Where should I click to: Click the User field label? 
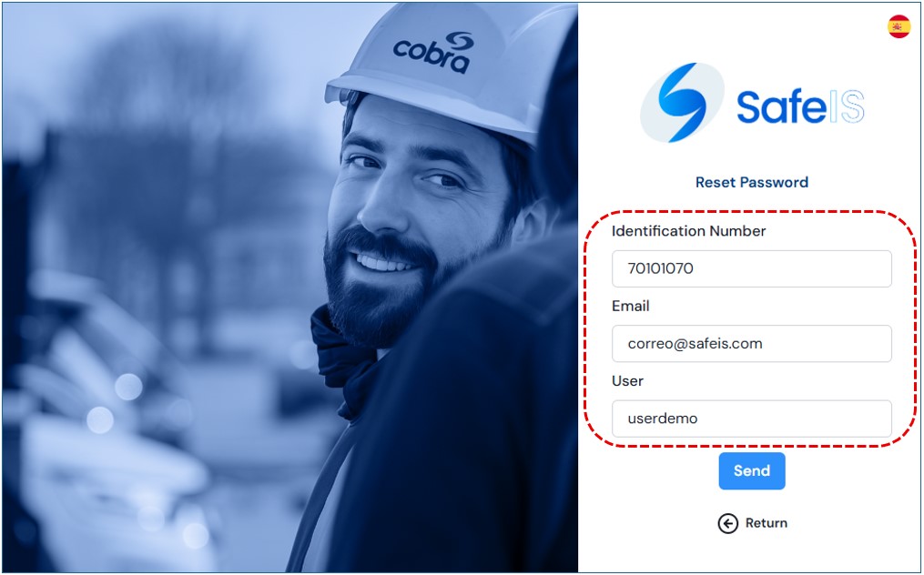point(627,380)
